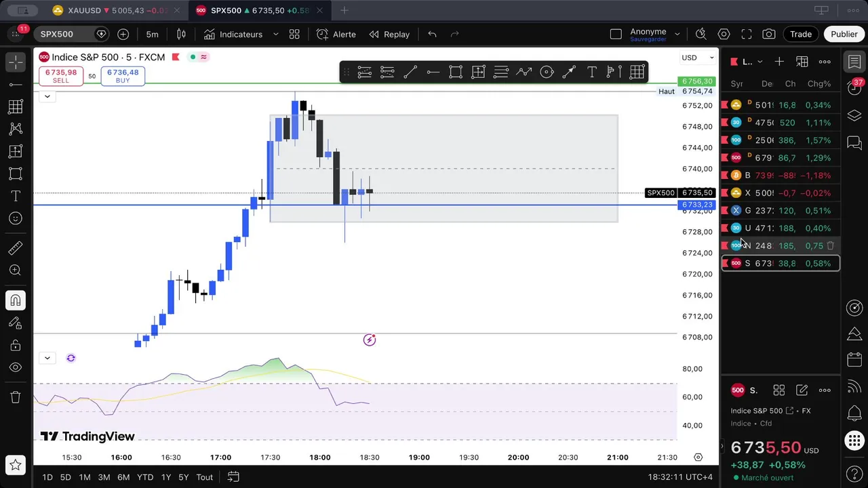Click the SELL 6735,98 button
The image size is (868, 488).
[61, 76]
